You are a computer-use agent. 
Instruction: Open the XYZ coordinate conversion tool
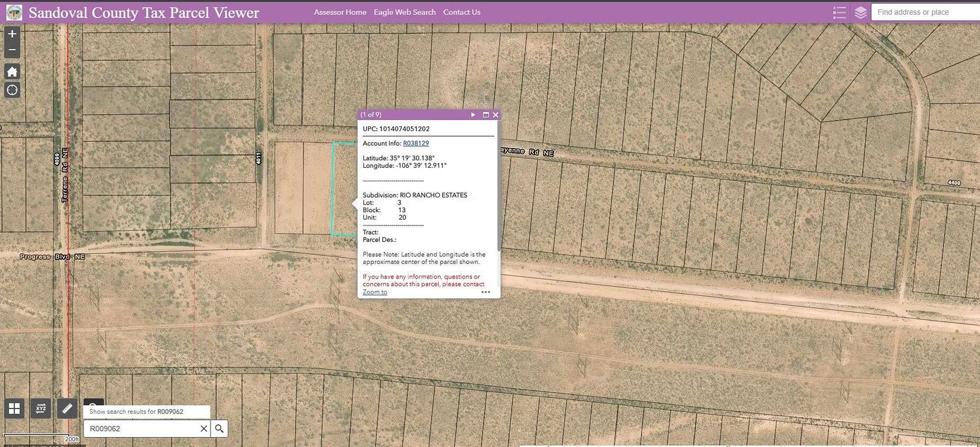click(x=41, y=409)
